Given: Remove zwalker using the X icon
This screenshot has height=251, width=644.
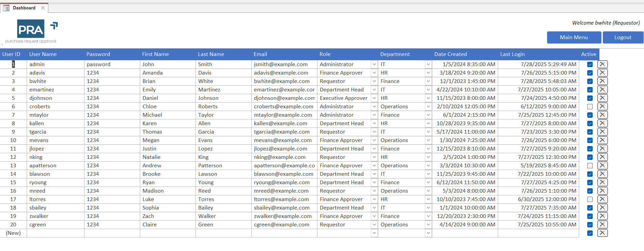Looking at the screenshot, I should click(x=602, y=216).
